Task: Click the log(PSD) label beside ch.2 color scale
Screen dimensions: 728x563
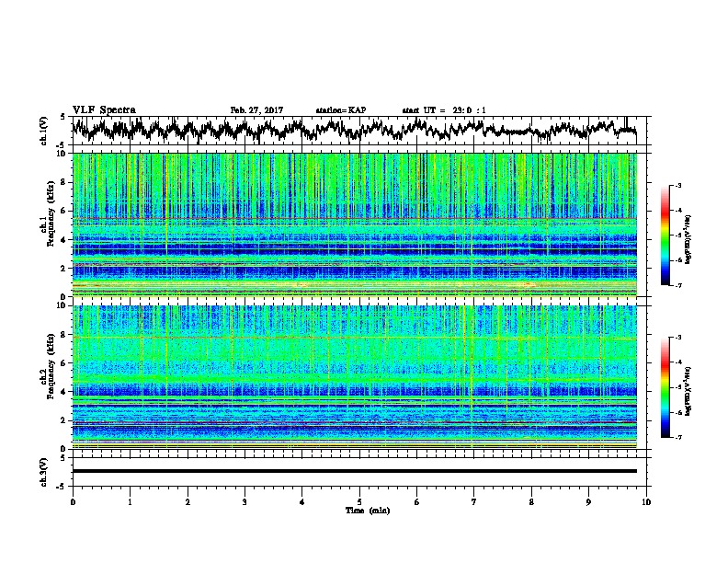Action: point(688,392)
